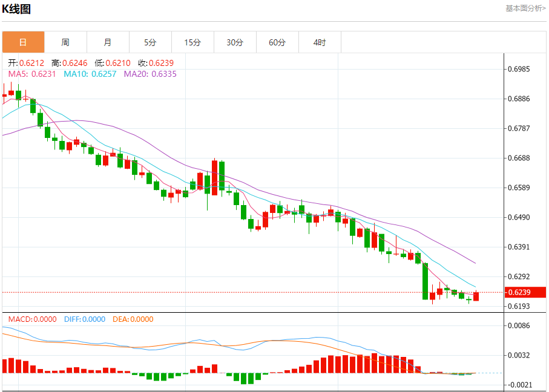The height and width of the screenshot is (392, 549).
Task: Click the 0.0086 MACD axis label
Action: coord(519,325)
